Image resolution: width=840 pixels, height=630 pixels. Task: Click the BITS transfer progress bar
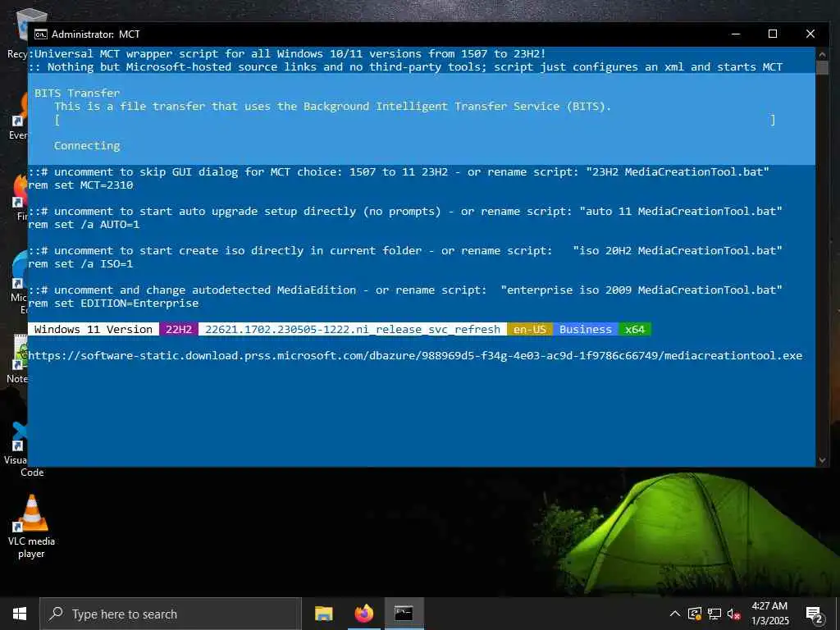pyautogui.click(x=414, y=120)
